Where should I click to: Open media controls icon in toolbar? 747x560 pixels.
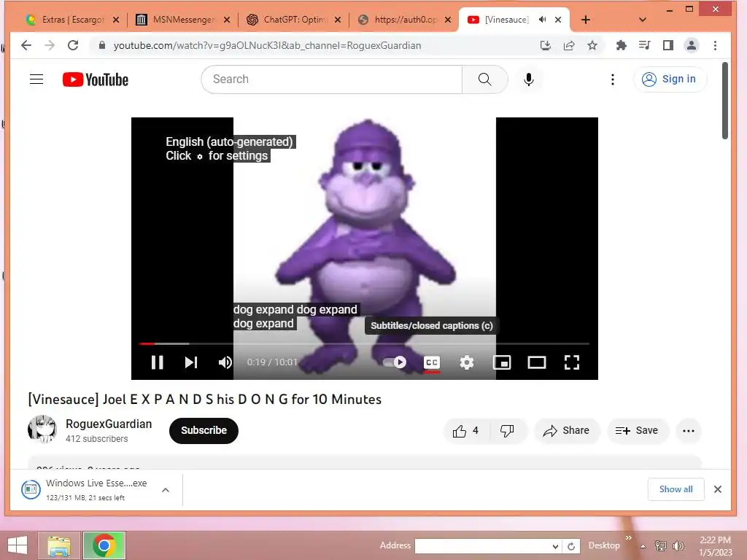[x=645, y=45]
